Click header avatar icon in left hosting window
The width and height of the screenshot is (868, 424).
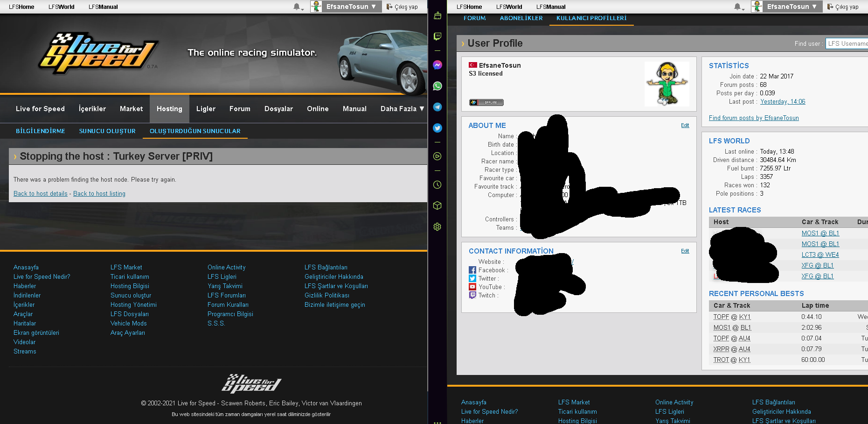point(316,7)
